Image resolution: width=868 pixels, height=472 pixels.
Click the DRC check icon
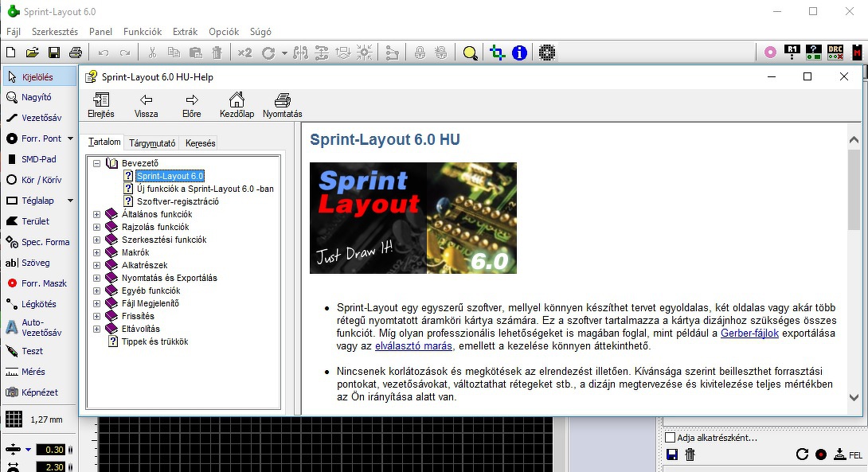click(835, 53)
